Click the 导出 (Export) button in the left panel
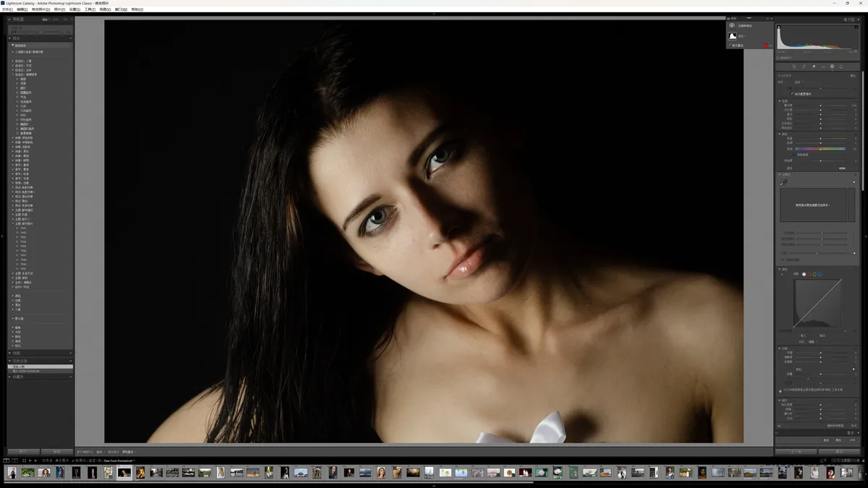The height and width of the screenshot is (488, 868). (x=56, y=451)
